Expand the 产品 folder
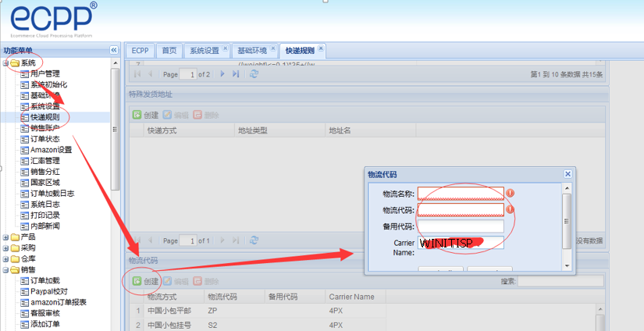Screen dimensions: 644x331 (x=6, y=237)
